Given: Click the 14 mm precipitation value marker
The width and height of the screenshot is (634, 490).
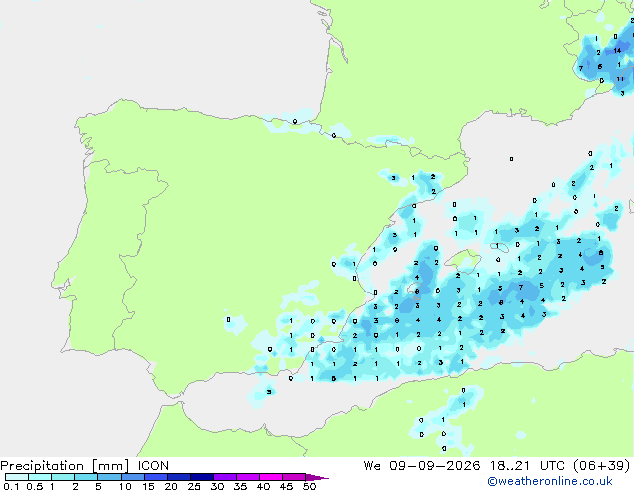Looking at the screenshot, I should [617, 51].
